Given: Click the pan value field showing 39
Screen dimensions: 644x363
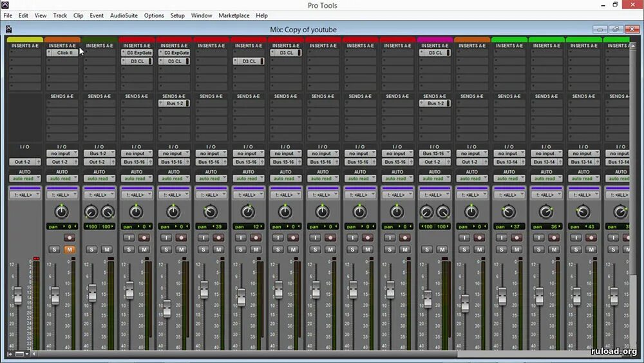Looking at the screenshot, I should [211, 226].
